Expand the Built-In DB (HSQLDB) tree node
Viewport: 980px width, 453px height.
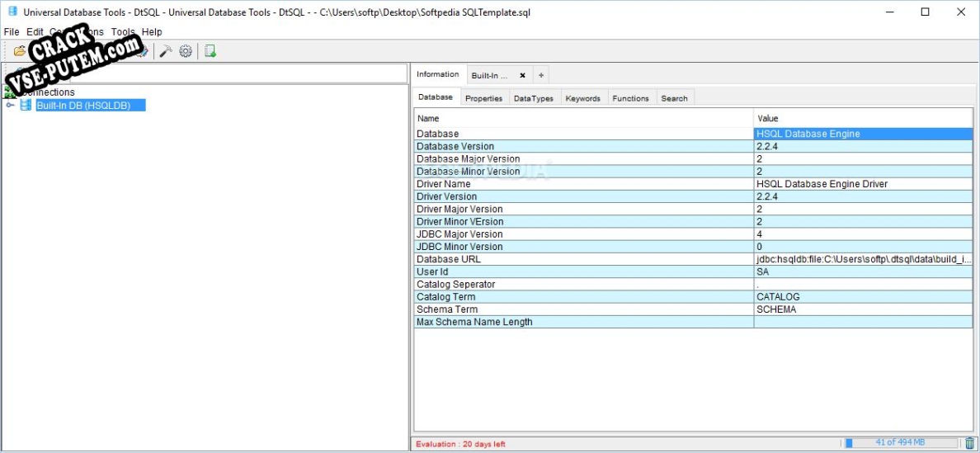(9, 105)
